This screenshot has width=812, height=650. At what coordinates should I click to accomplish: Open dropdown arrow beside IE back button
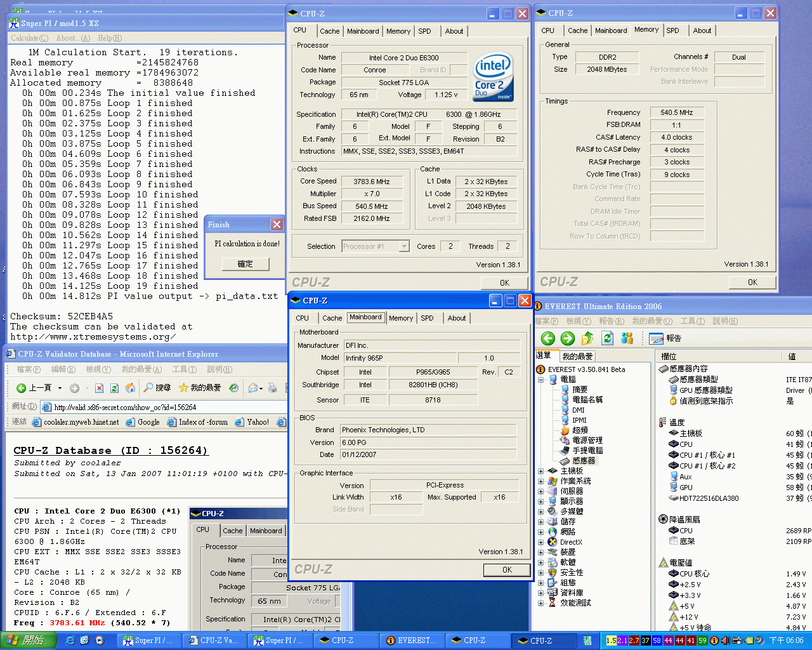pos(60,388)
